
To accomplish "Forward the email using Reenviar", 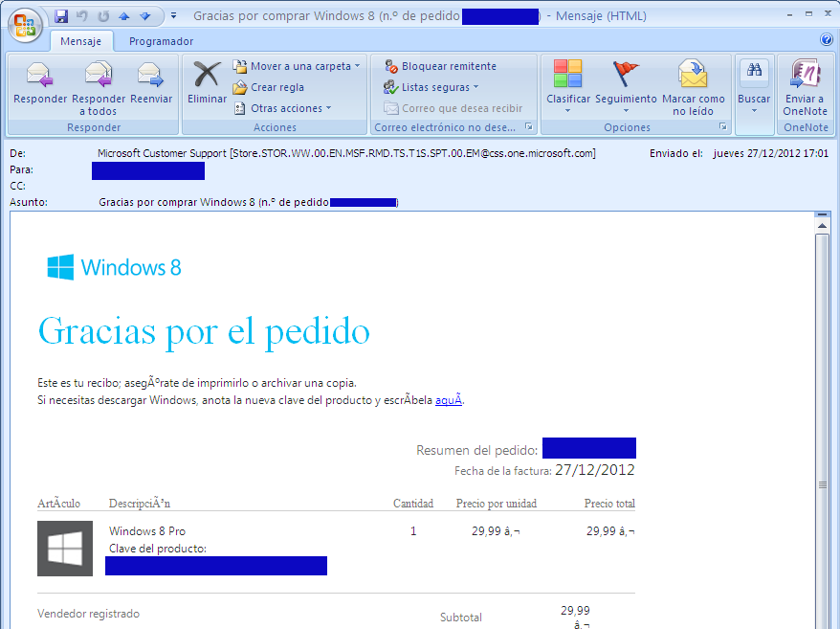I will (x=151, y=83).
